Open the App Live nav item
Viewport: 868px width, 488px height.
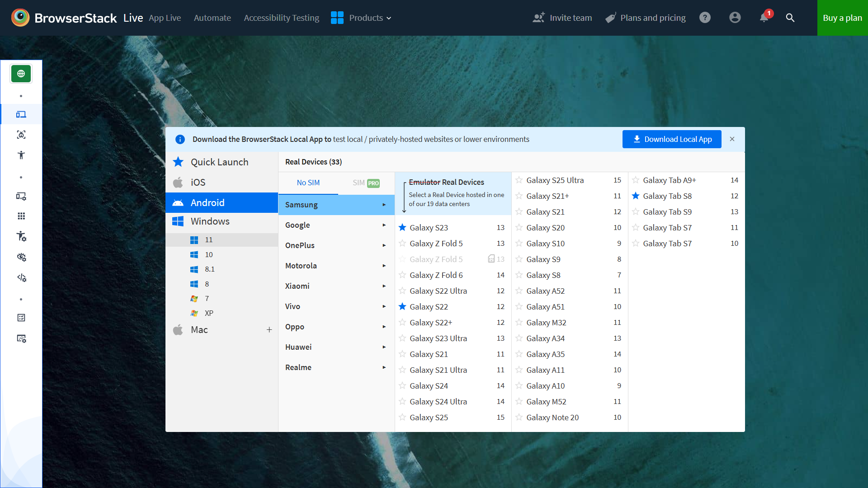(x=165, y=18)
